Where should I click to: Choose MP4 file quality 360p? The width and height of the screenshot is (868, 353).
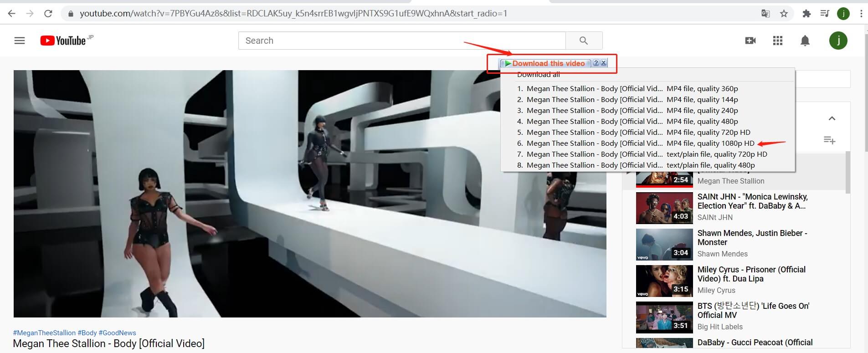[x=647, y=88]
